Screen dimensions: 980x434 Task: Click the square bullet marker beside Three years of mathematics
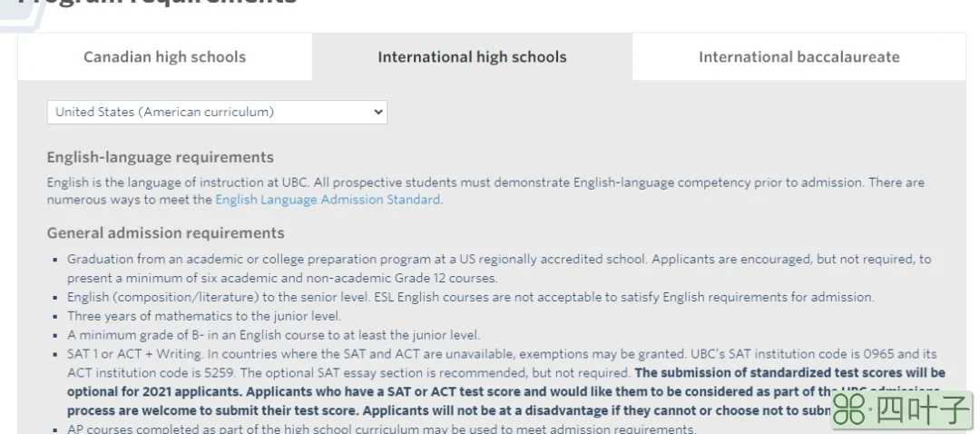click(x=55, y=317)
